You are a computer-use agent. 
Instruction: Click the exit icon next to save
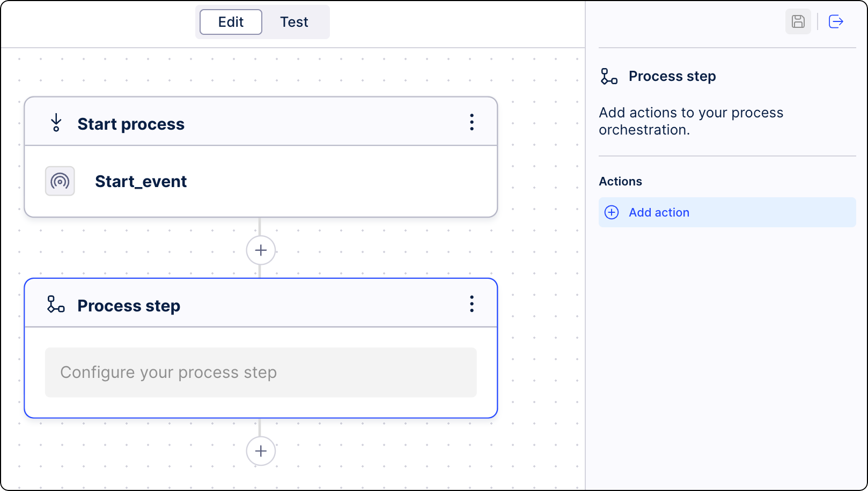[x=836, y=21]
